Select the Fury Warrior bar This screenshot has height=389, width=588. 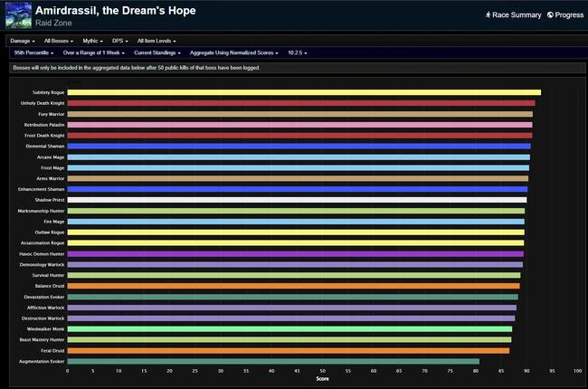300,114
